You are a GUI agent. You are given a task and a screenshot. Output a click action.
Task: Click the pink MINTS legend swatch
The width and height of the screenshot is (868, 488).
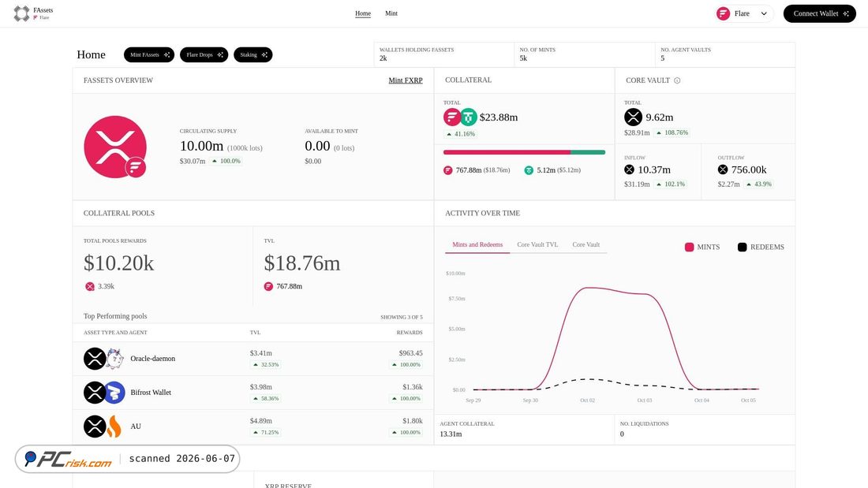[x=689, y=248]
